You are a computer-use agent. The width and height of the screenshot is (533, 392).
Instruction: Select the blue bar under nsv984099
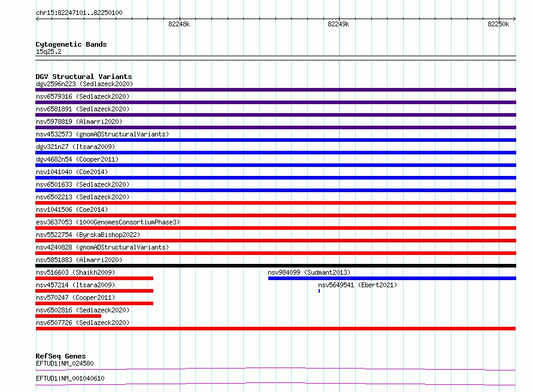(392, 278)
